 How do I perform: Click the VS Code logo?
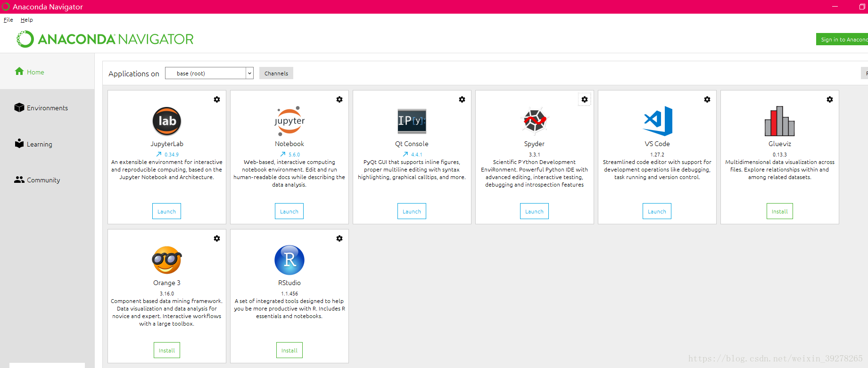pyautogui.click(x=658, y=121)
